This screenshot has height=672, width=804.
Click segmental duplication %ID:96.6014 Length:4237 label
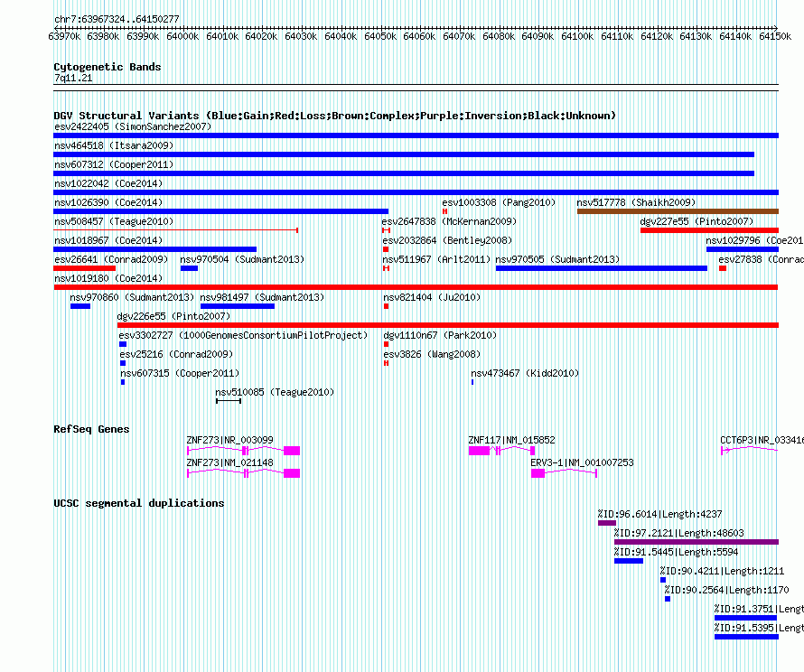coord(660,514)
